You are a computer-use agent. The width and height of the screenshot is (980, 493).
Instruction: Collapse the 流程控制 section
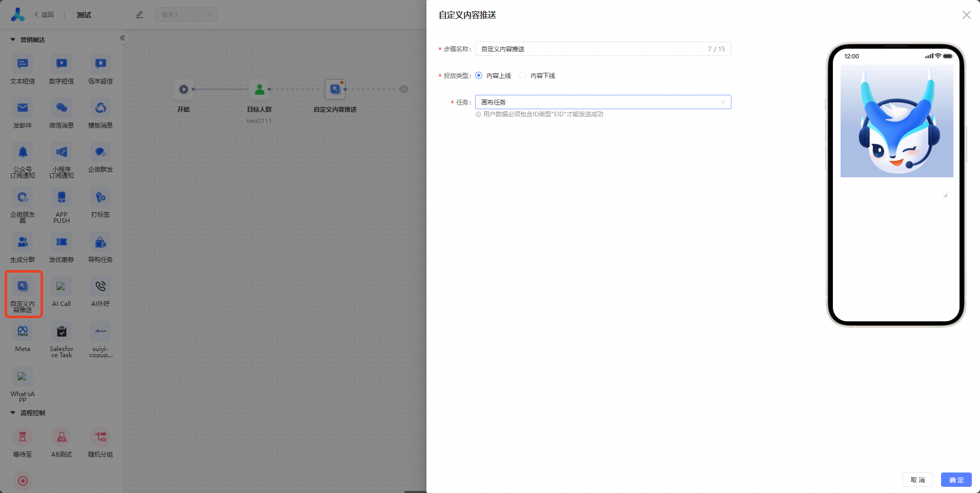(x=13, y=413)
